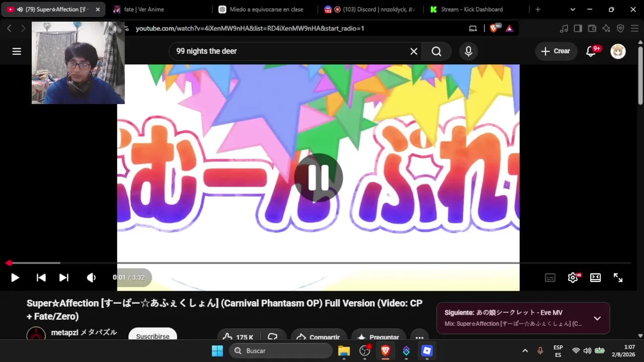Screen dimensions: 644x362
Task: Open File Explorer from the taskbar
Action: (x=344, y=351)
